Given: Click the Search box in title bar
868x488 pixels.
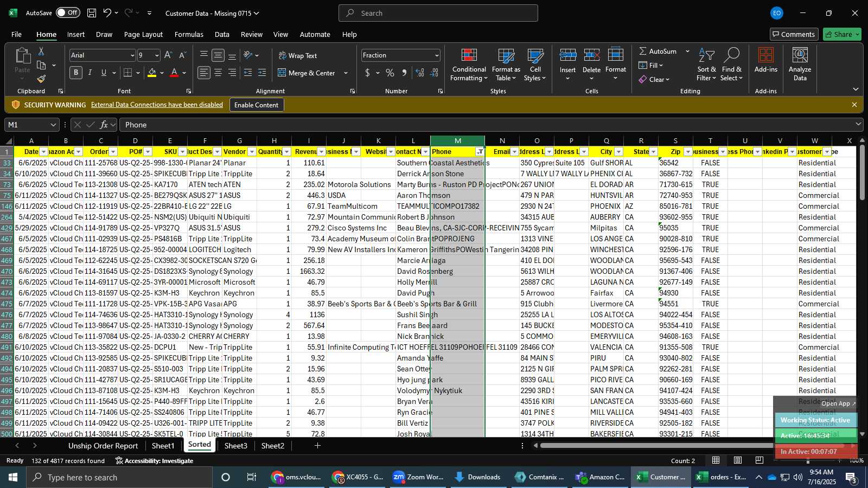Looking at the screenshot, I should 438,13.
